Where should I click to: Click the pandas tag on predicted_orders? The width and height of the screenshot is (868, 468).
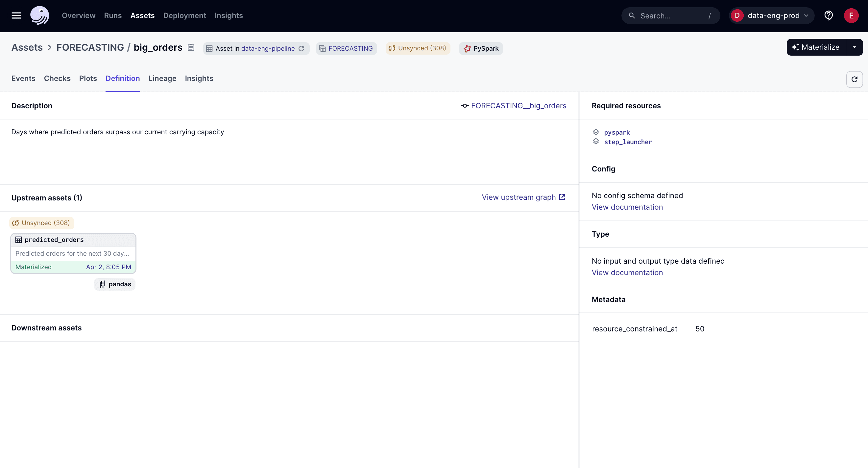(114, 284)
